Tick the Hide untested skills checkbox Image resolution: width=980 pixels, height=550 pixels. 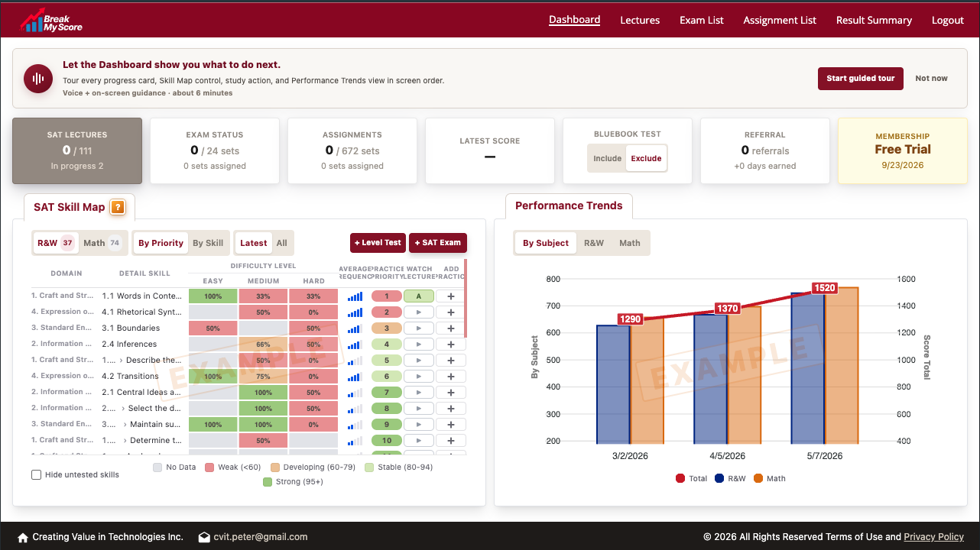[36, 475]
